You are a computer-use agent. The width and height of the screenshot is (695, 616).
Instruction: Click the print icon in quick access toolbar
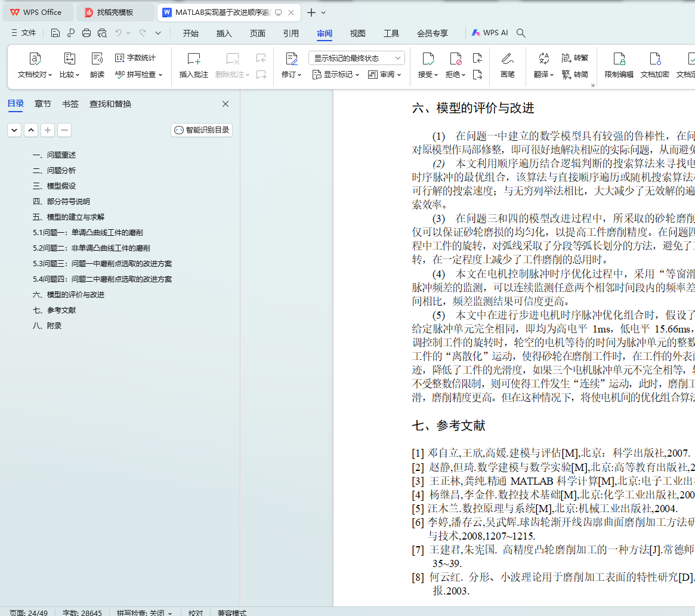tap(87, 33)
